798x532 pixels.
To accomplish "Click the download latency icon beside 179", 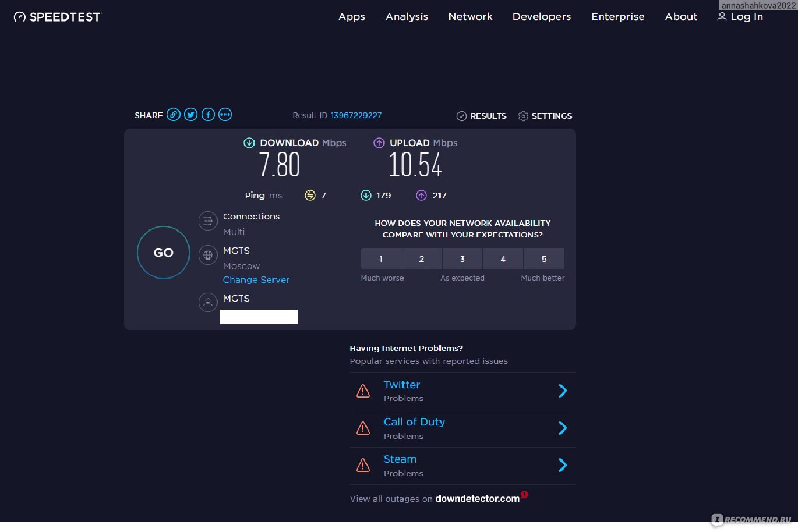I will pyautogui.click(x=366, y=196).
